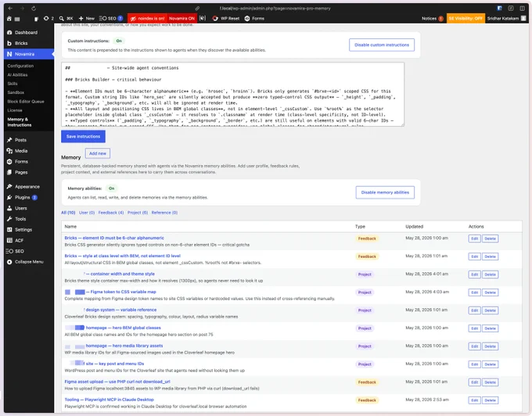Click the link icon in address bar
The image size is (532, 416).
197,8
